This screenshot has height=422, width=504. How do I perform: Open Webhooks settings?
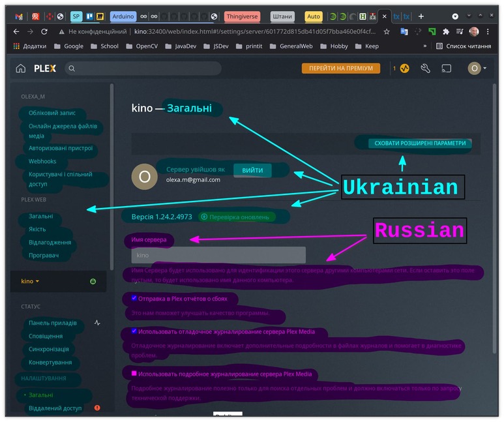(42, 161)
